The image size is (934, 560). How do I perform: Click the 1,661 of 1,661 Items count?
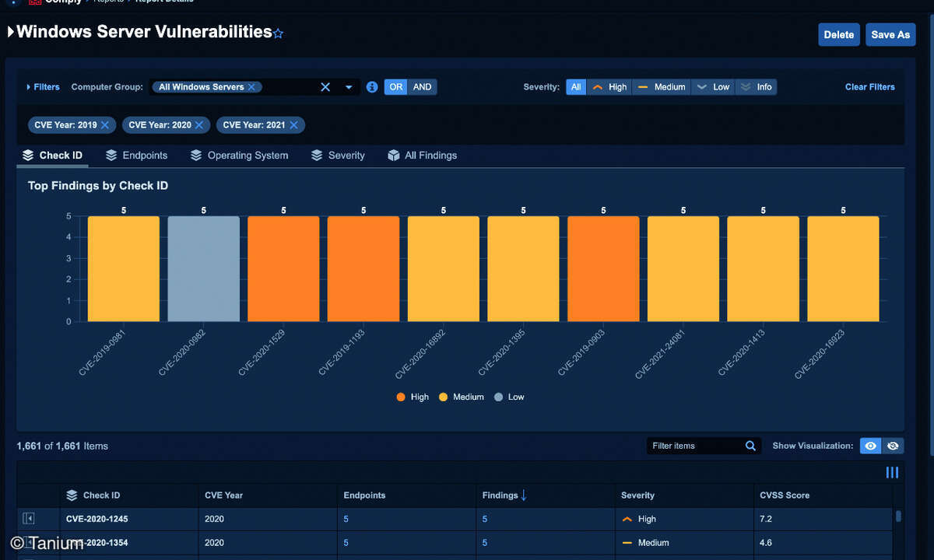pos(62,446)
